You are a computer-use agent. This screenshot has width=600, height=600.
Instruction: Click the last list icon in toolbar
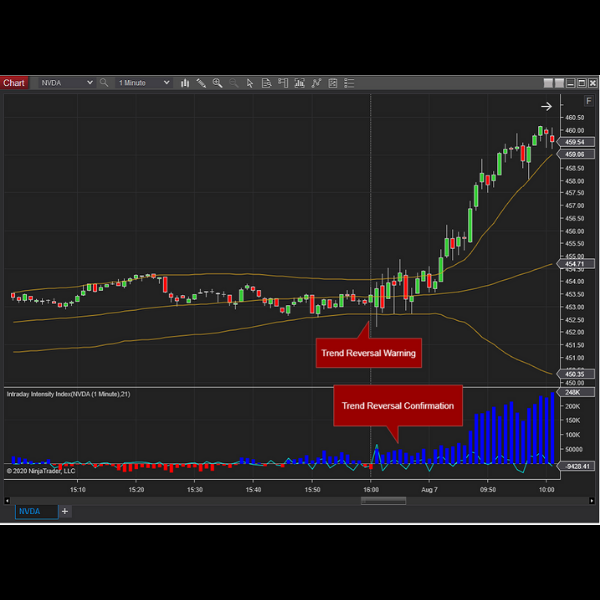pyautogui.click(x=347, y=83)
